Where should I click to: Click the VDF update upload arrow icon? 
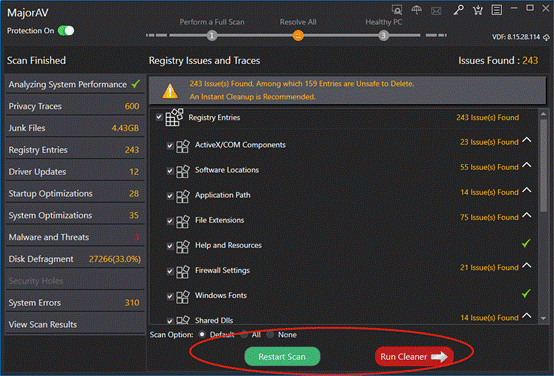tap(546, 37)
